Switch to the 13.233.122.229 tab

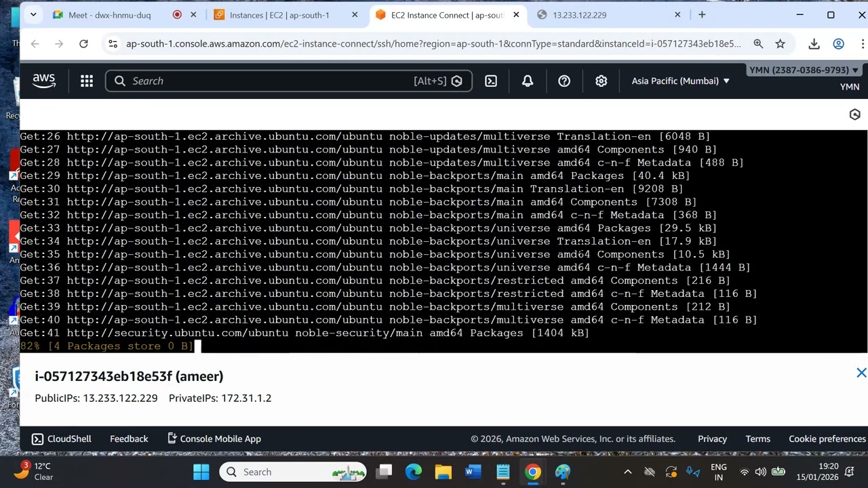point(580,15)
